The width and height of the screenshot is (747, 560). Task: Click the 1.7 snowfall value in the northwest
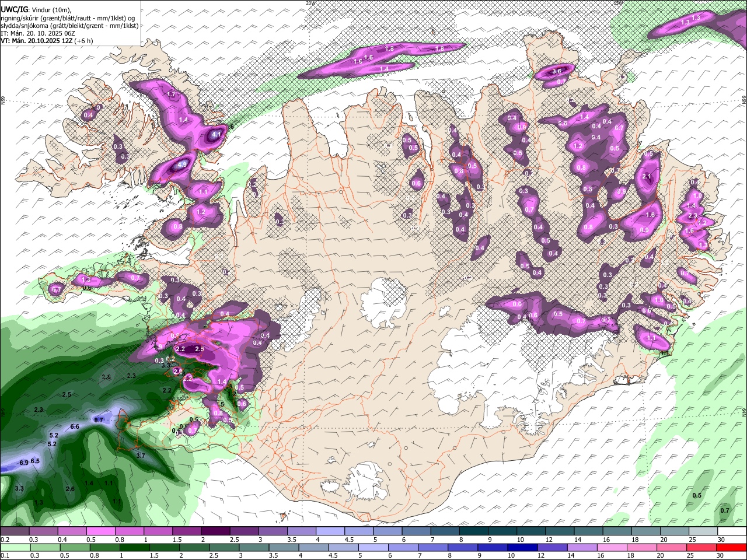(171, 94)
